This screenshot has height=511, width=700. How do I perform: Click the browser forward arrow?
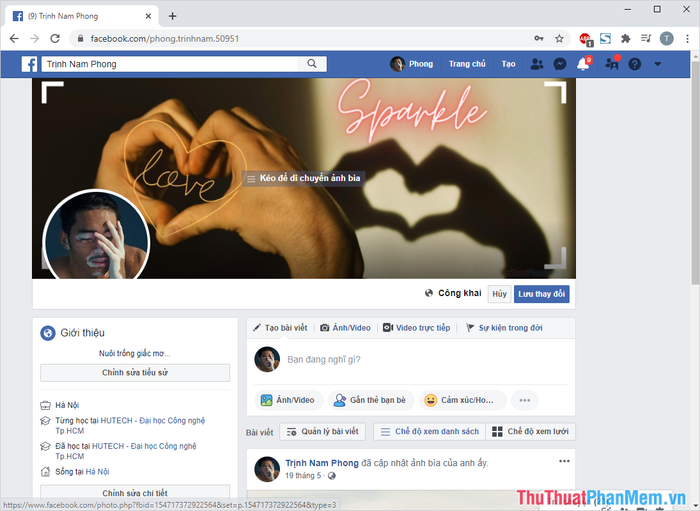[x=34, y=39]
